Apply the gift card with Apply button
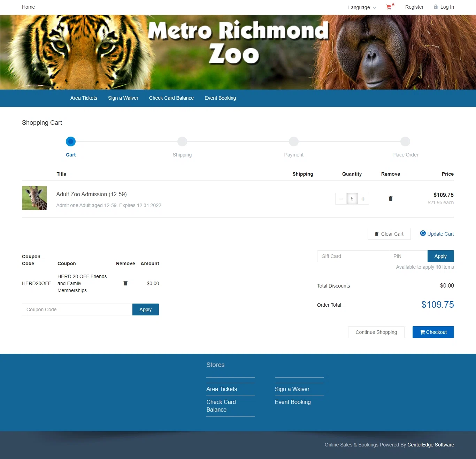 pos(440,256)
